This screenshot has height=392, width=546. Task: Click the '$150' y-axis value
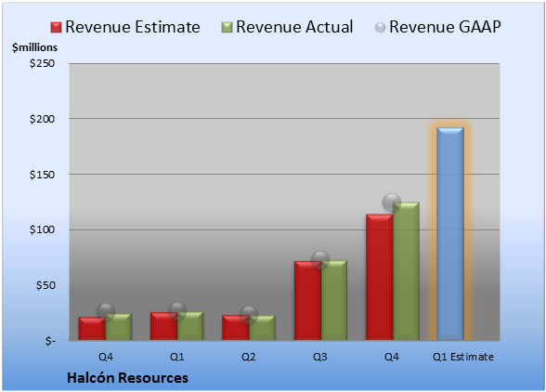point(42,175)
